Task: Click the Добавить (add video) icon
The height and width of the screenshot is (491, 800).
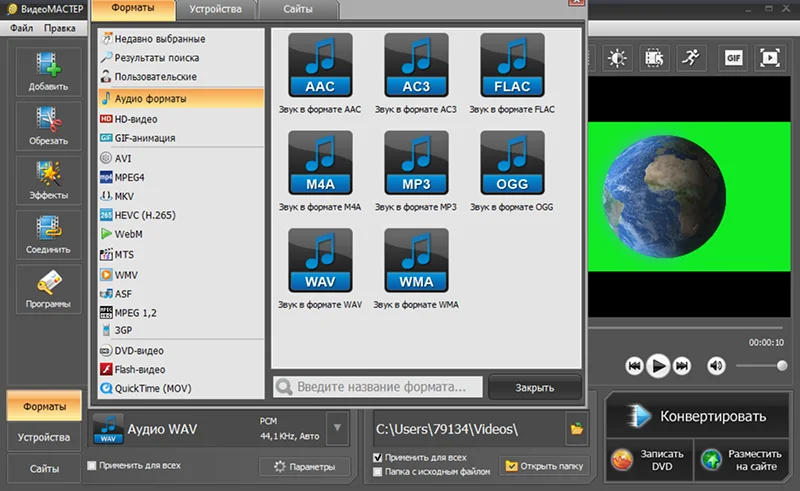Action: coord(48,71)
